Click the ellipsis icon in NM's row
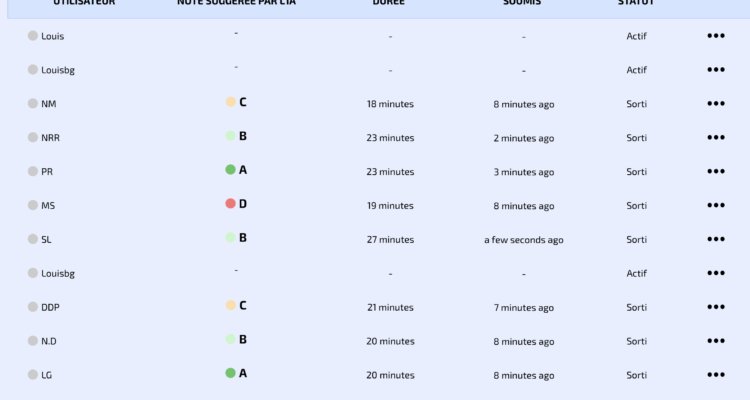The width and height of the screenshot is (750, 400). [715, 104]
